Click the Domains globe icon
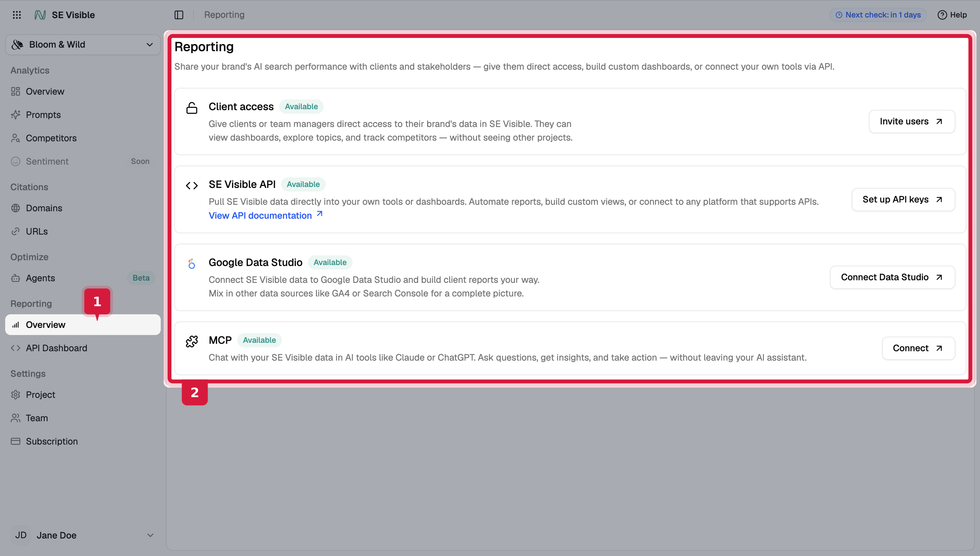 16,208
